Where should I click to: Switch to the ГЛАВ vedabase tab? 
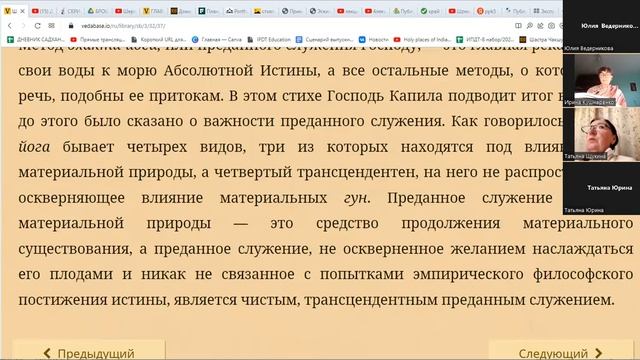[x=153, y=11]
